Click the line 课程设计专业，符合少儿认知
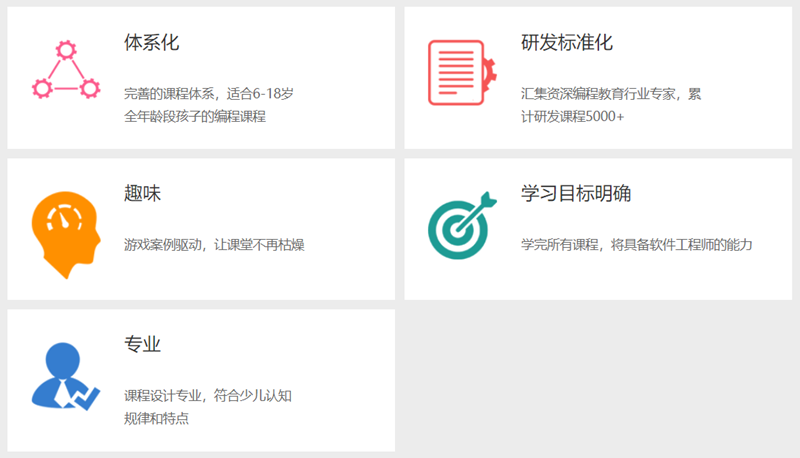This screenshot has width=800, height=458. 207,396
